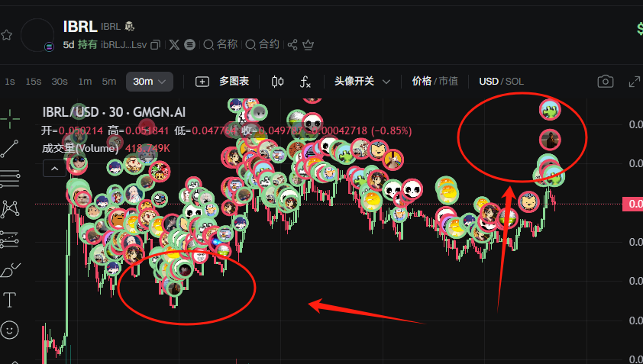Viewport: 643px width, 364px height.
Task: Click the favorite star icon beside IBRL
Action: pyautogui.click(x=6, y=35)
